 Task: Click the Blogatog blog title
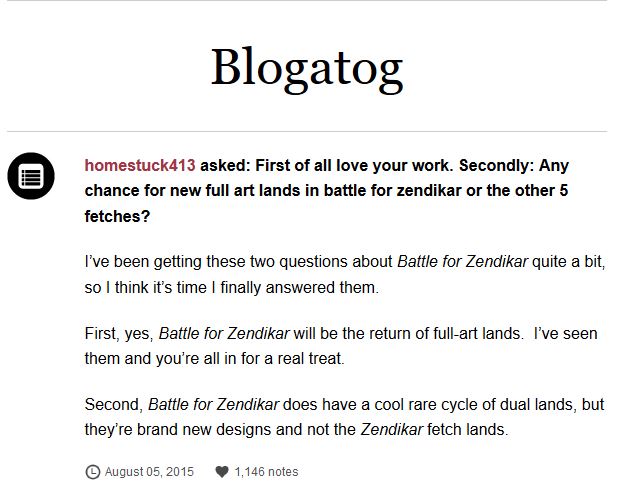tap(307, 69)
